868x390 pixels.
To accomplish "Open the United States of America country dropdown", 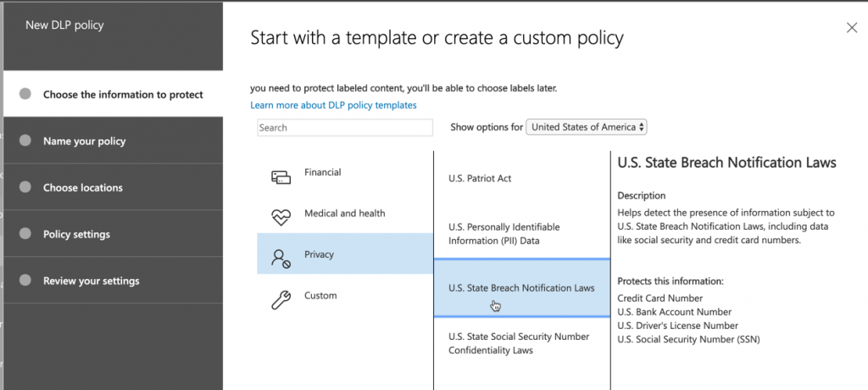I will coord(587,127).
